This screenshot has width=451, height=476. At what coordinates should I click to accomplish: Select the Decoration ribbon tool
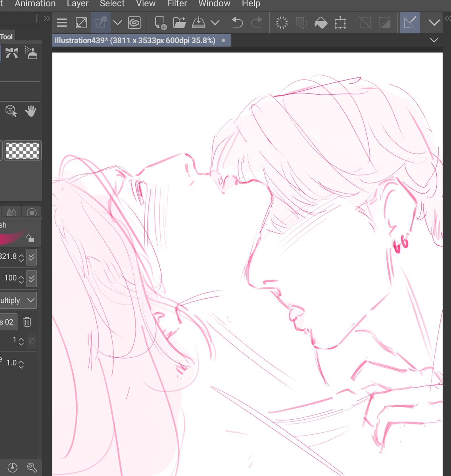pos(12,53)
